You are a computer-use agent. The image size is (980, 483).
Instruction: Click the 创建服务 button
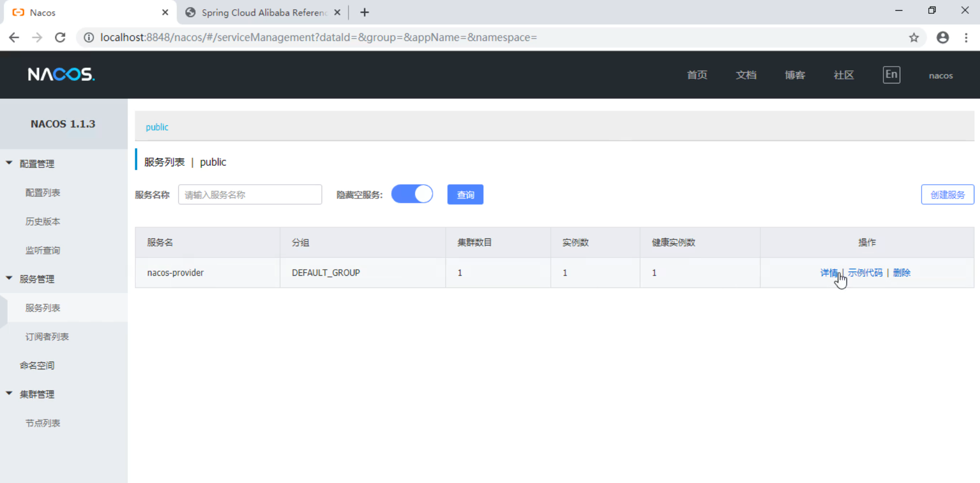948,194
